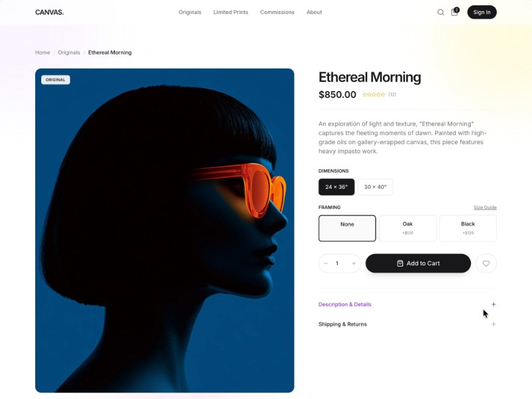
Task: Choose Oak framing option
Action: (x=408, y=228)
